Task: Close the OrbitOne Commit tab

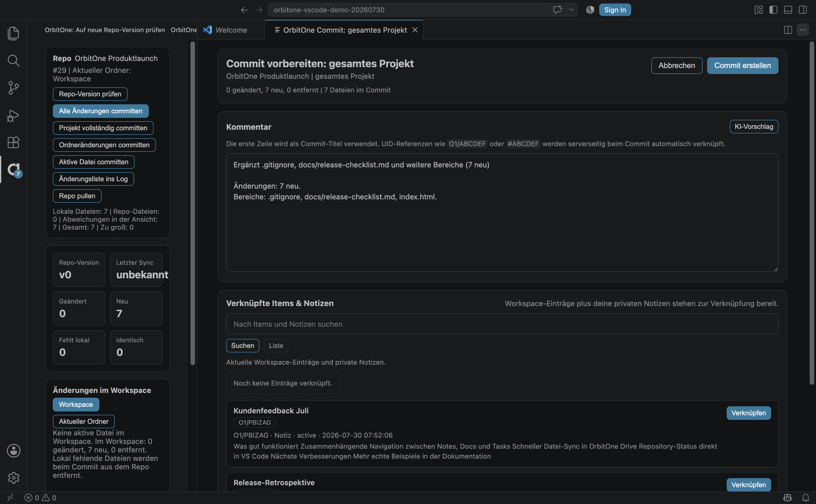Action: click(415, 30)
